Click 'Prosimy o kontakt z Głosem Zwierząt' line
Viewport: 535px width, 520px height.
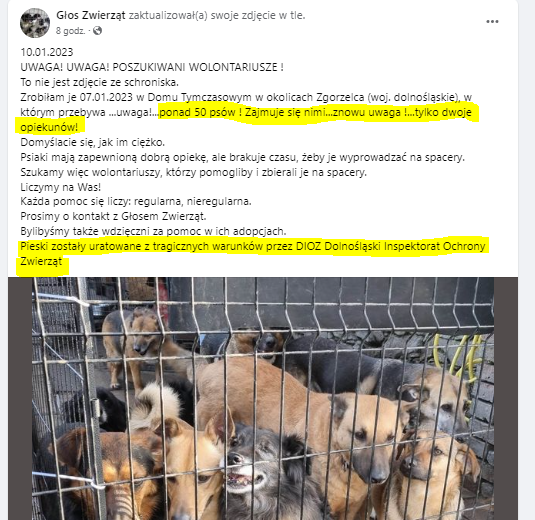click(x=113, y=216)
